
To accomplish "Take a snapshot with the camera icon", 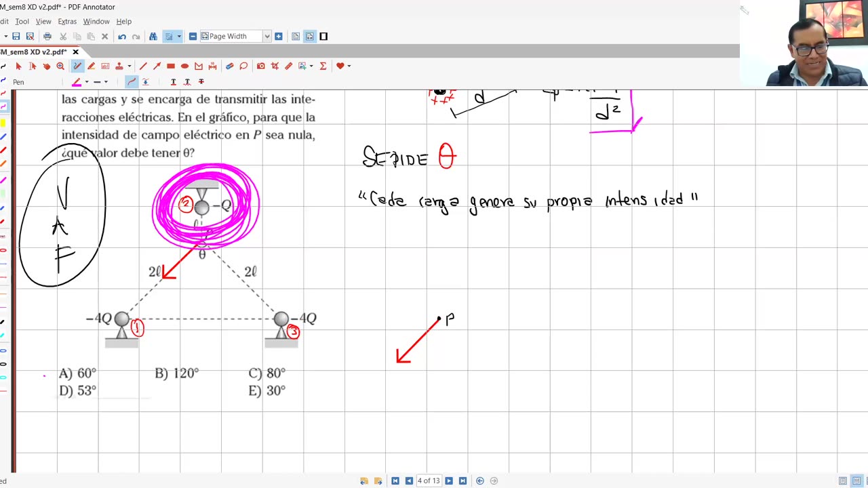I will coord(261,66).
